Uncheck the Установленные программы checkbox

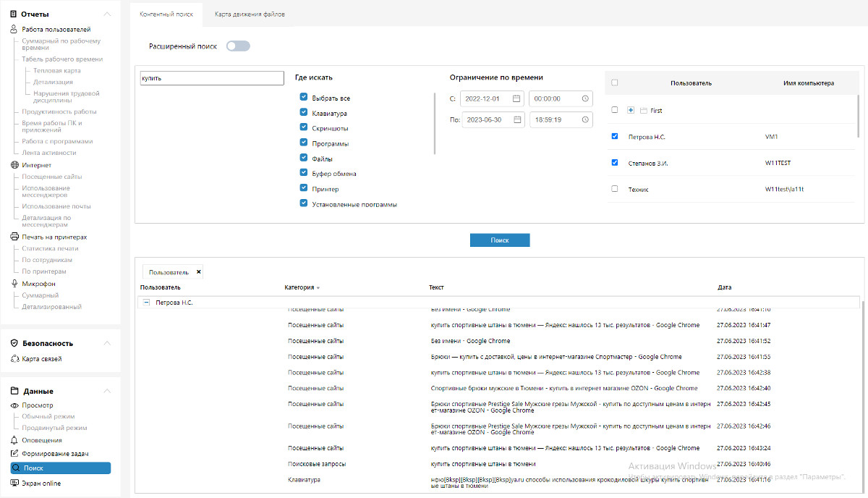(x=304, y=204)
